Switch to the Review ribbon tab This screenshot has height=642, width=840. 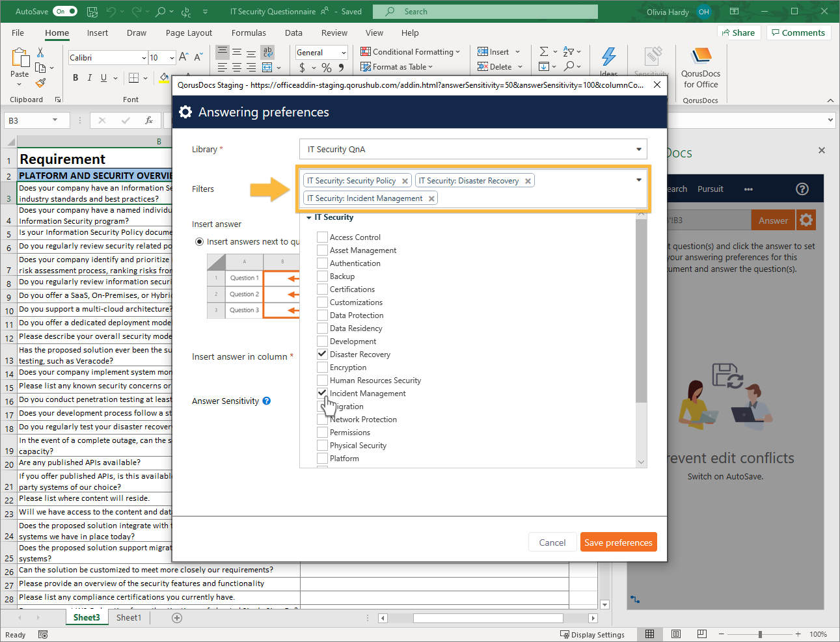click(x=334, y=33)
